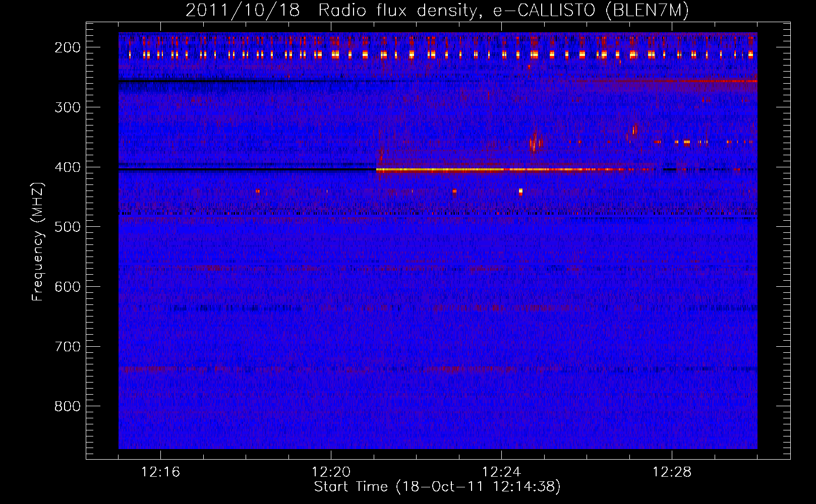Viewport: 816px width, 504px height.
Task: Select the 200 frequency tick label
Action: (68, 47)
